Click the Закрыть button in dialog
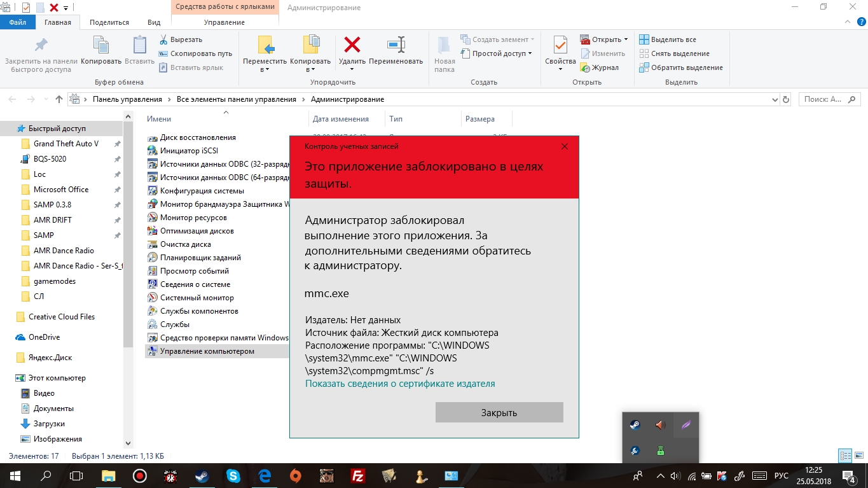 (499, 412)
